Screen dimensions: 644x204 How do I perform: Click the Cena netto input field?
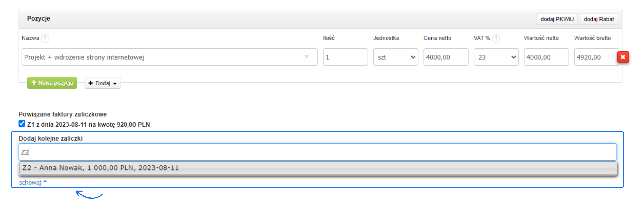click(445, 57)
